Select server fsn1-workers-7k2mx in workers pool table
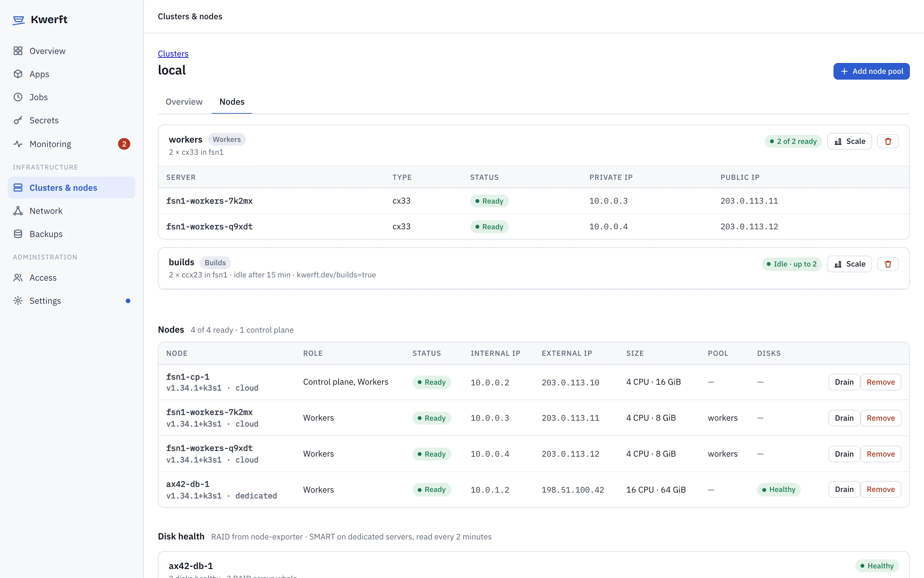This screenshot has width=924, height=578. 209,201
